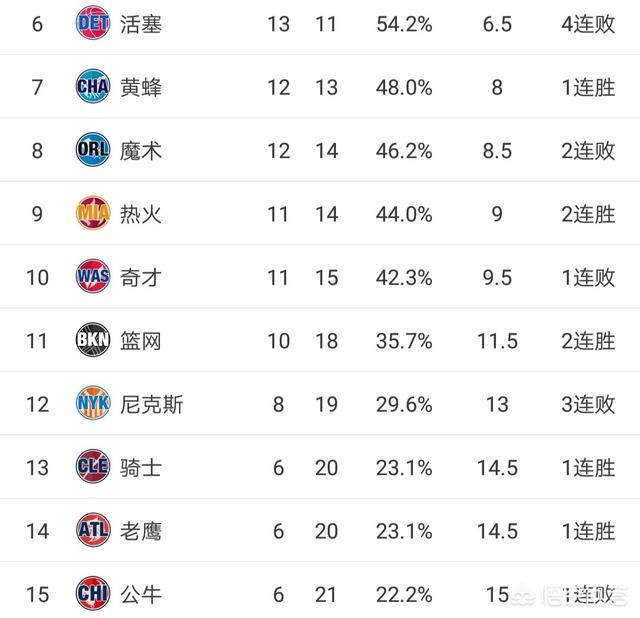Click 魔术's 46.2% win percentage

(404, 151)
